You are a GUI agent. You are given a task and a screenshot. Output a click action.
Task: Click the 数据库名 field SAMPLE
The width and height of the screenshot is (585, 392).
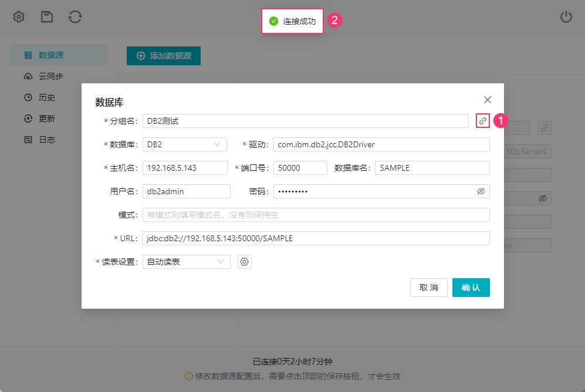coord(432,168)
